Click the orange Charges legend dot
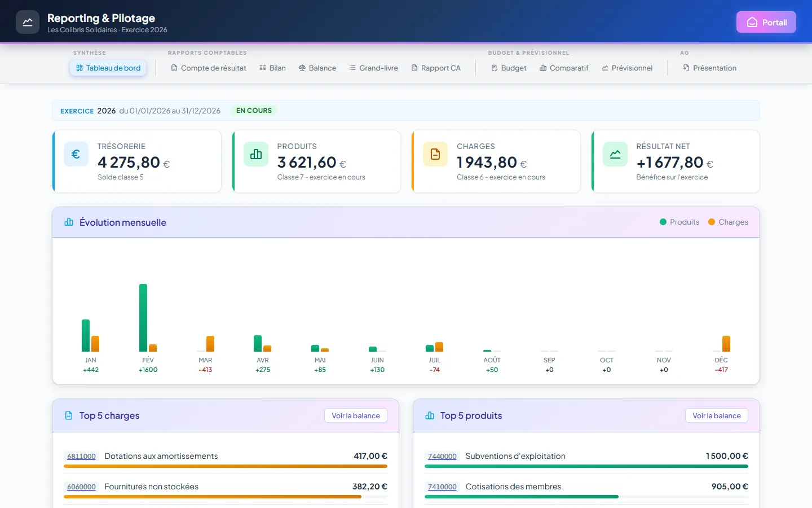This screenshot has width=812, height=508. click(712, 222)
